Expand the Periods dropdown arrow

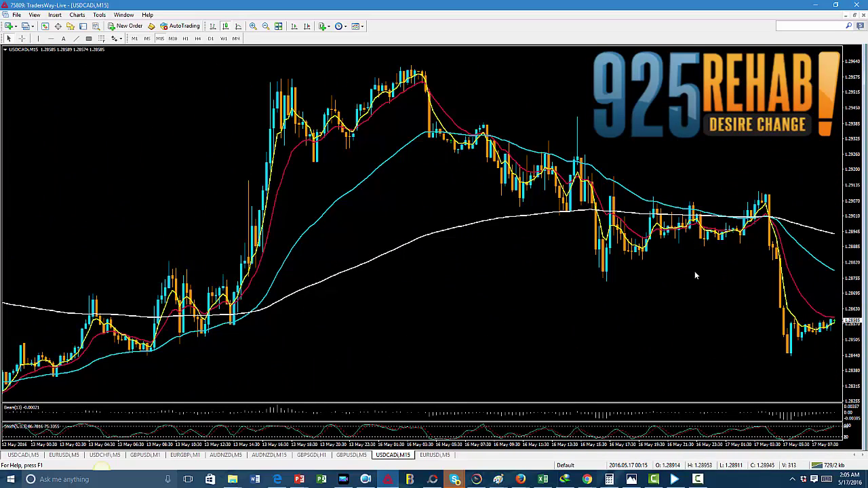point(345,26)
